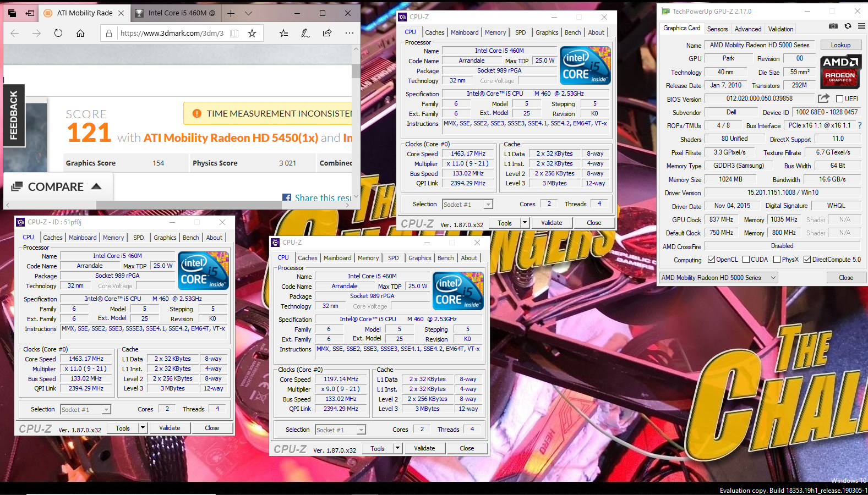Open the FEEDBACK side tab
This screenshot has width=868, height=495.
[14, 116]
